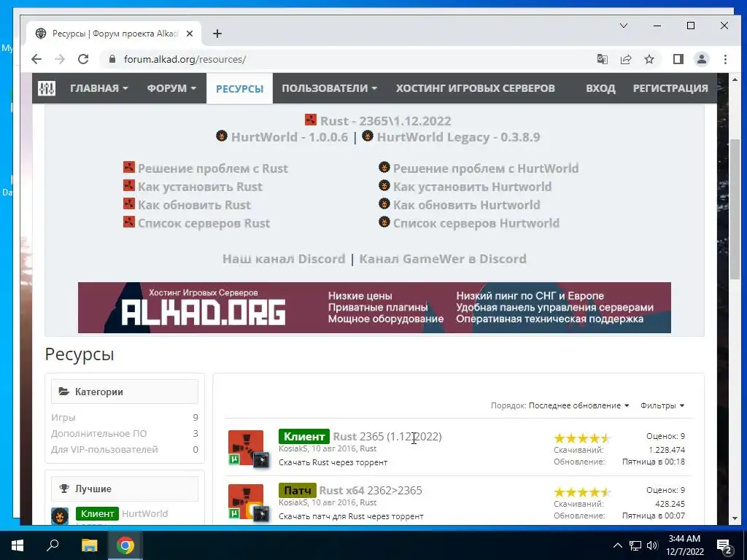Open Канал GameWer в Discord link
747x560 pixels.
tap(443, 259)
